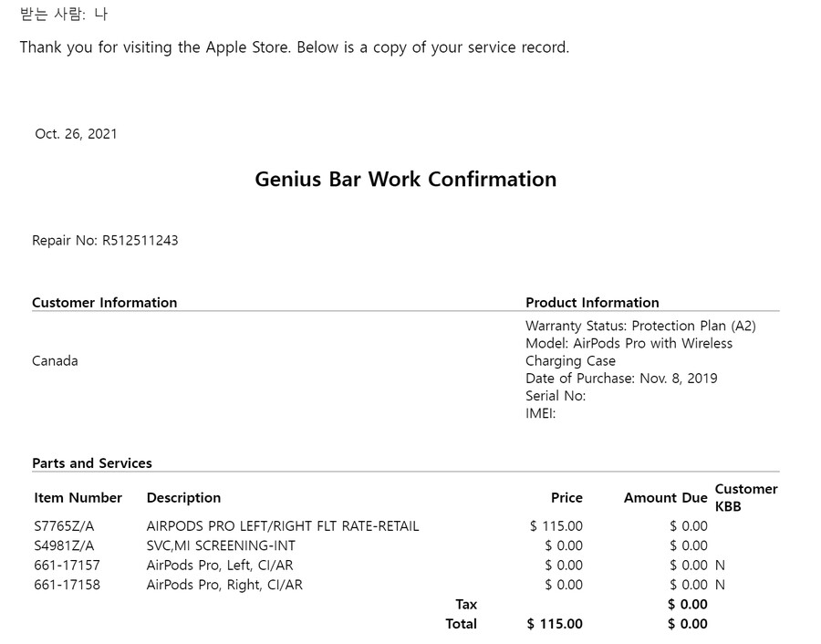
Task: Click the Customer Information section header
Action: pyautogui.click(x=104, y=303)
